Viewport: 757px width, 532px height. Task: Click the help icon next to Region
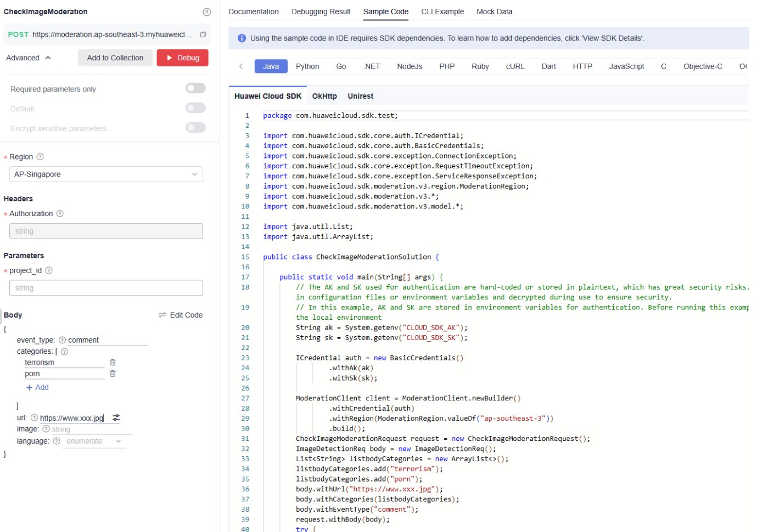point(40,157)
